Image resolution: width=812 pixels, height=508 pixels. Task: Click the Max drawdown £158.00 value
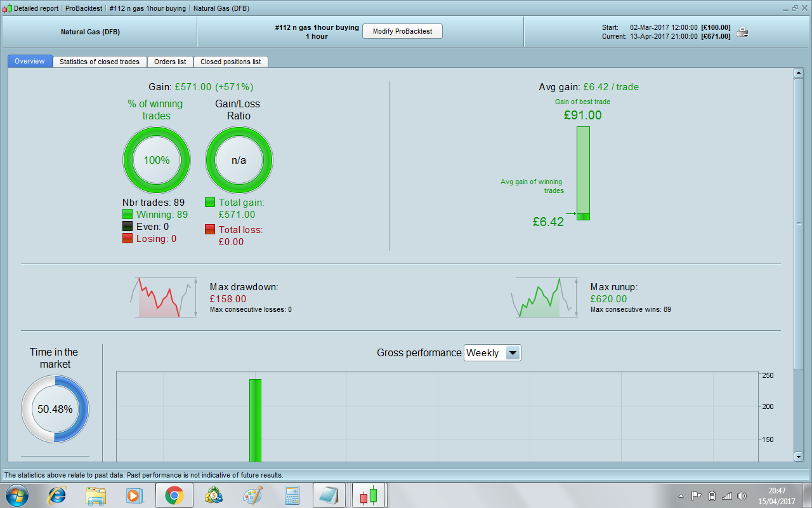coord(228,299)
